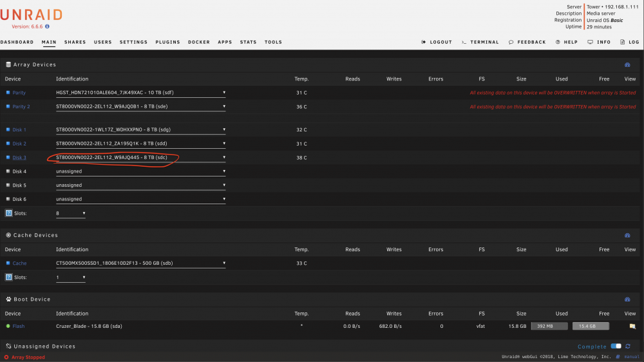Click the green Flash status indicator
This screenshot has width=644, height=362.
pos(8,327)
